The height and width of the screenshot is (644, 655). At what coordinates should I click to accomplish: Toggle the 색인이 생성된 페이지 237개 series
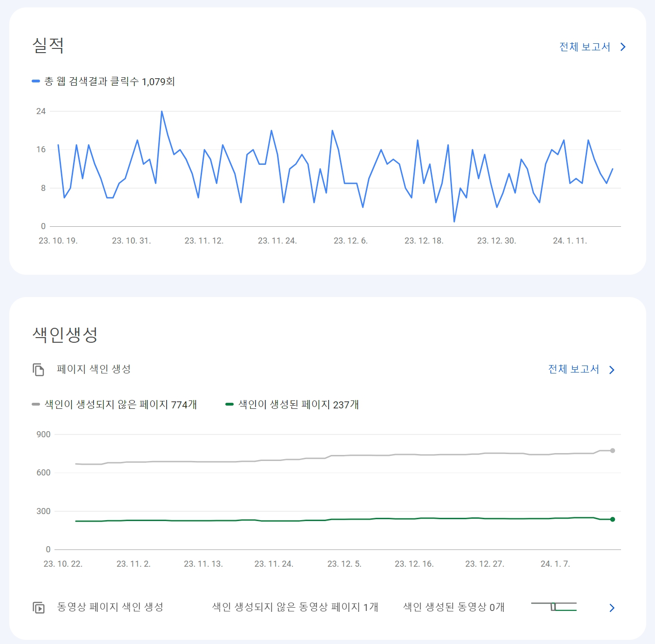click(x=298, y=405)
